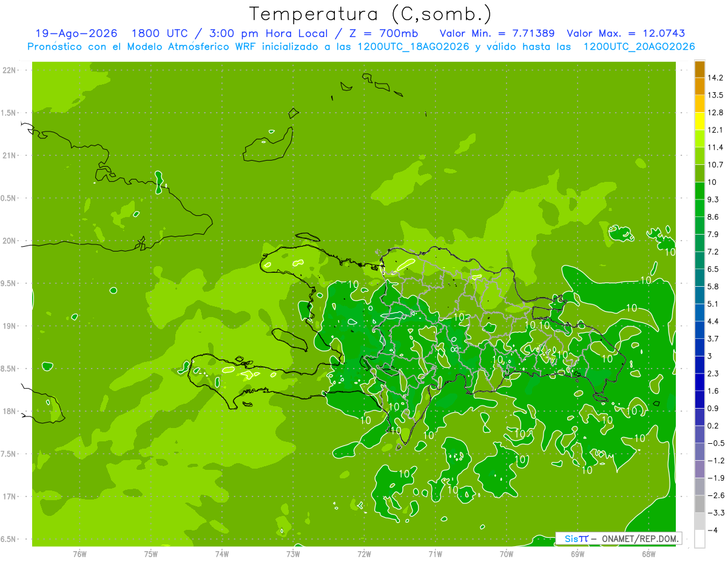Click the "20N" latitude axis label
The width and height of the screenshot is (728, 562).
[9, 241]
